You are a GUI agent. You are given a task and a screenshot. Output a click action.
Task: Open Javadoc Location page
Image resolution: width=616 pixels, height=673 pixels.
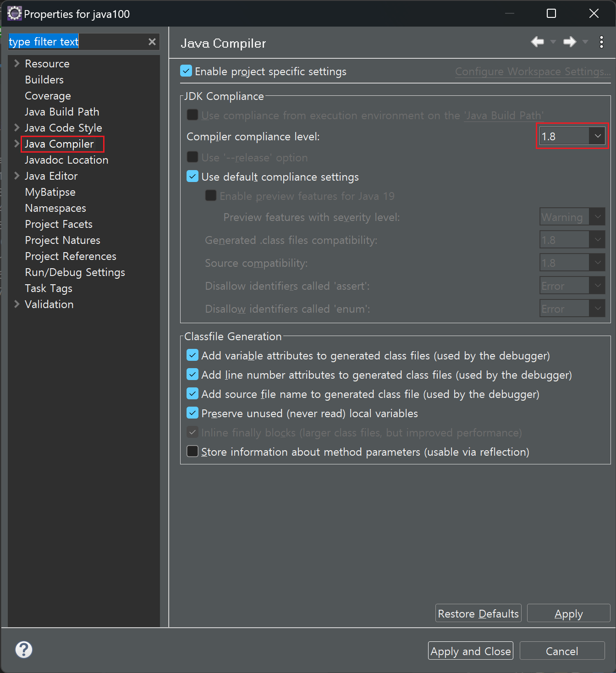coord(66,160)
